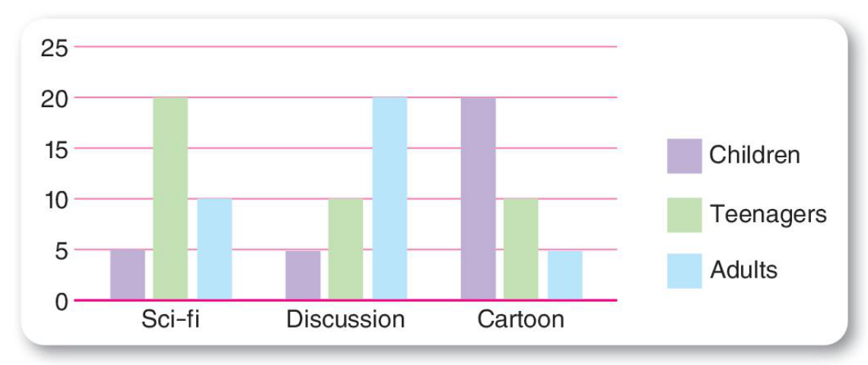Click the purple Children legend swatch

[684, 156]
